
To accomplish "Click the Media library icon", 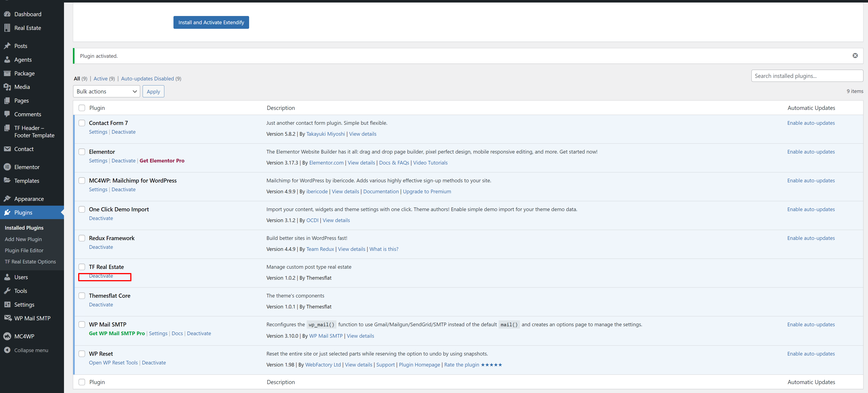I will (7, 87).
